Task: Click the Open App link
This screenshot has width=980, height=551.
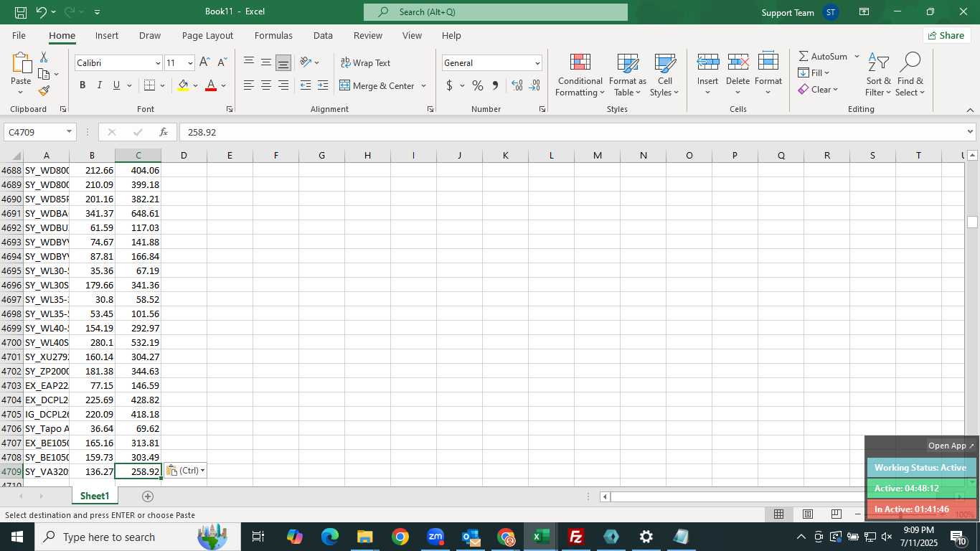Action: point(951,446)
